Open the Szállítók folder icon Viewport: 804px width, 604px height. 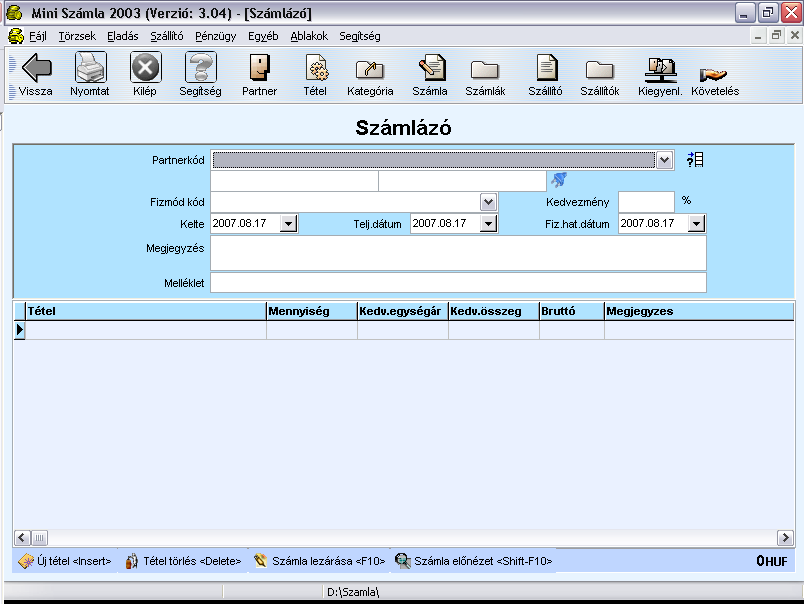tap(599, 70)
